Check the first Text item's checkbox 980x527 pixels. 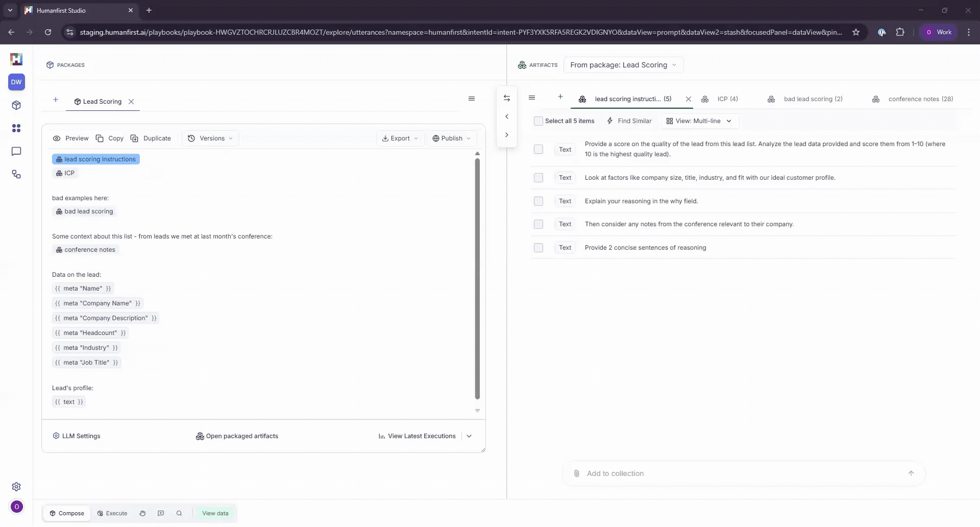point(538,149)
